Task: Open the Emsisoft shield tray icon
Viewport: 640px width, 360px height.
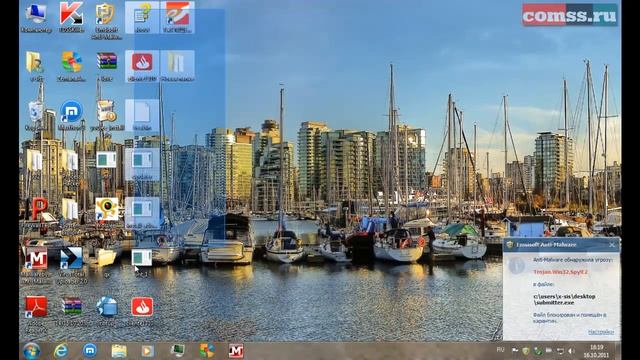Action: click(526, 351)
